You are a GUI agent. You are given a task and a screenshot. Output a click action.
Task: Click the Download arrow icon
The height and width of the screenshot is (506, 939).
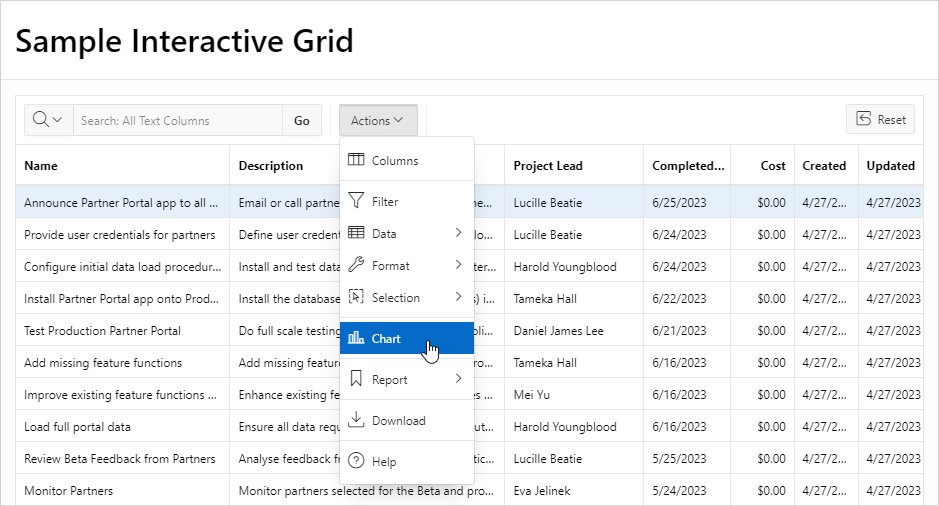click(356, 419)
